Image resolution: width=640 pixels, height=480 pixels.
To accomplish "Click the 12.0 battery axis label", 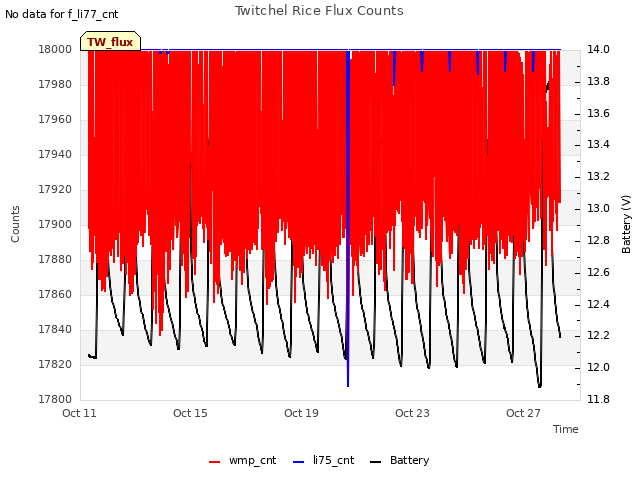I will click(x=598, y=367).
